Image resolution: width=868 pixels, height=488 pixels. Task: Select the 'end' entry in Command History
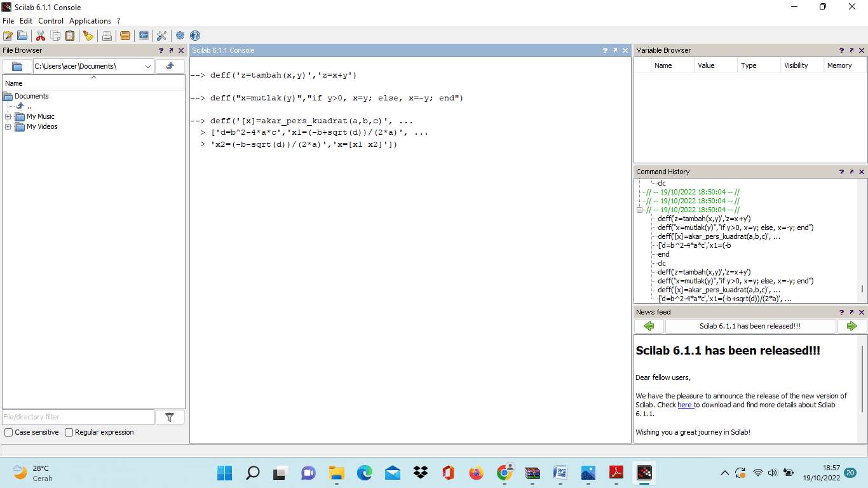coord(663,254)
